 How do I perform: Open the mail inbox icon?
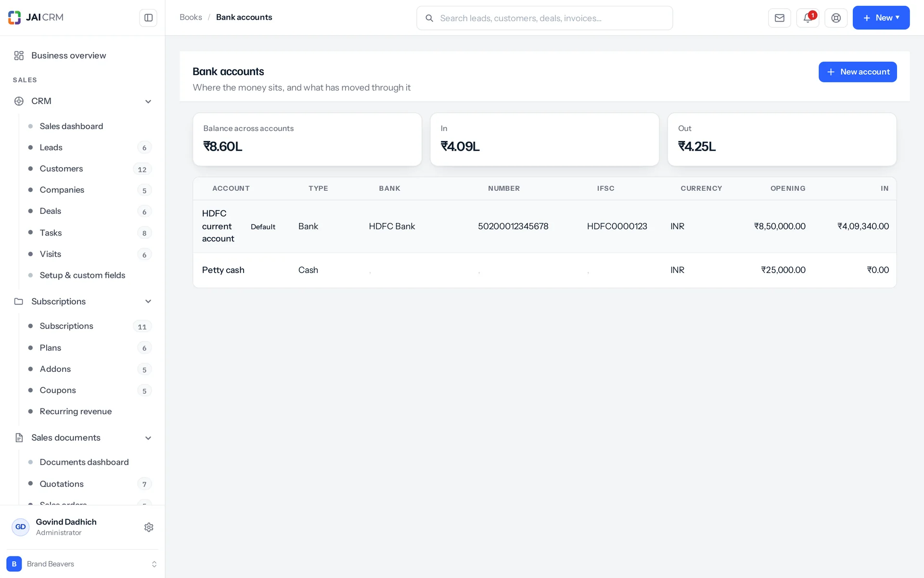coord(779,18)
